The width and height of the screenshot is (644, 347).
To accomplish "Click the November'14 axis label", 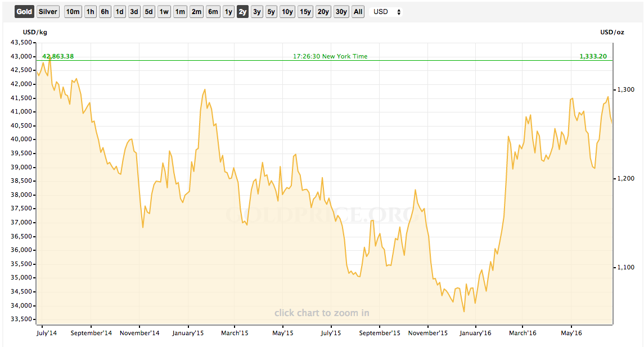I will 139,332.
